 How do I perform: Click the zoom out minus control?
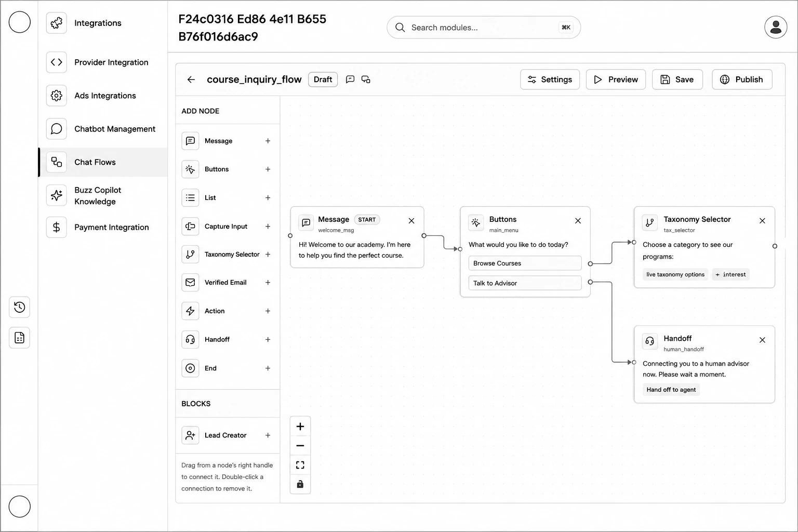click(300, 446)
